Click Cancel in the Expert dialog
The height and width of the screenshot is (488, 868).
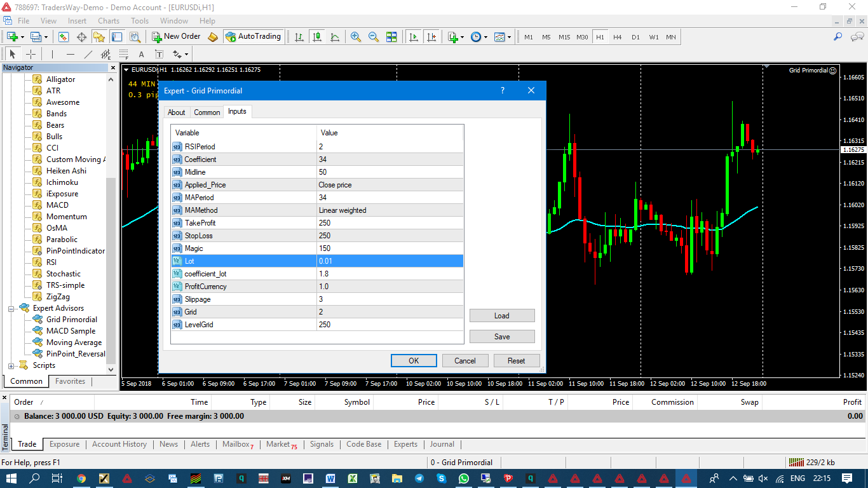(465, 361)
